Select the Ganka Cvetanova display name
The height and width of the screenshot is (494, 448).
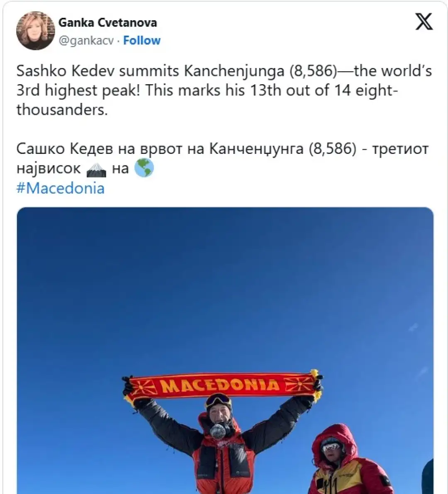[x=108, y=23]
